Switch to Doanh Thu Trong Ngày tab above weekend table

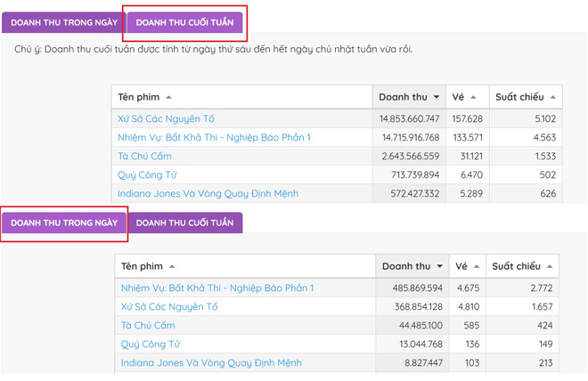tap(63, 22)
